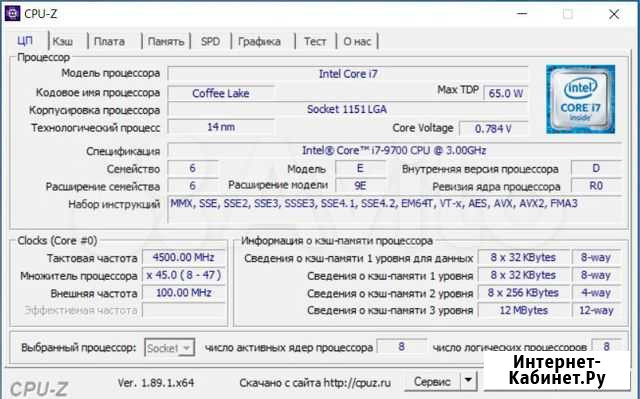
Task: Click the Intel Core i7 inside logo badge
Action: (x=580, y=99)
